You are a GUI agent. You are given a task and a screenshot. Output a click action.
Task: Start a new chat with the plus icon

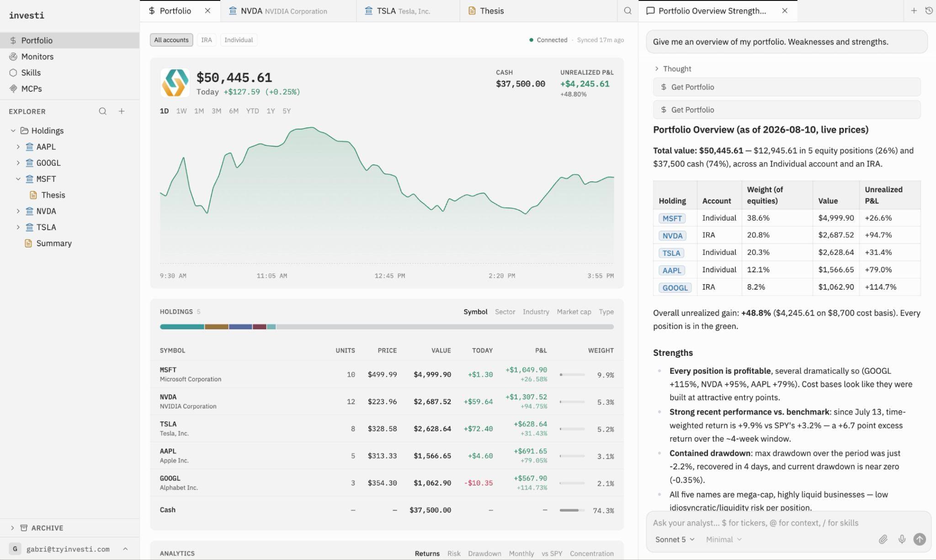[x=914, y=11]
